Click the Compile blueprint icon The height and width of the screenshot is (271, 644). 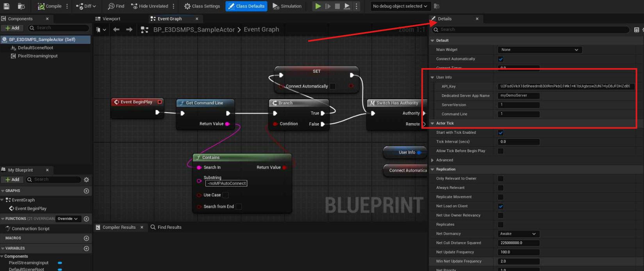(x=41, y=6)
